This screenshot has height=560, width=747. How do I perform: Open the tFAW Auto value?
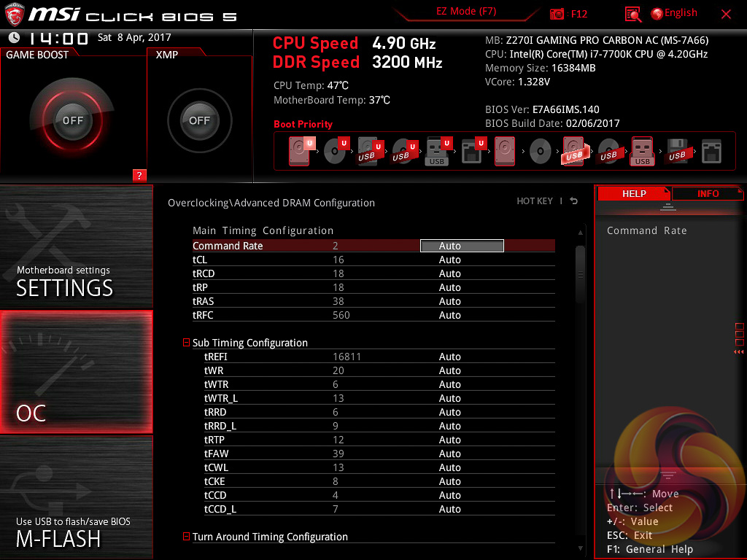click(x=449, y=454)
